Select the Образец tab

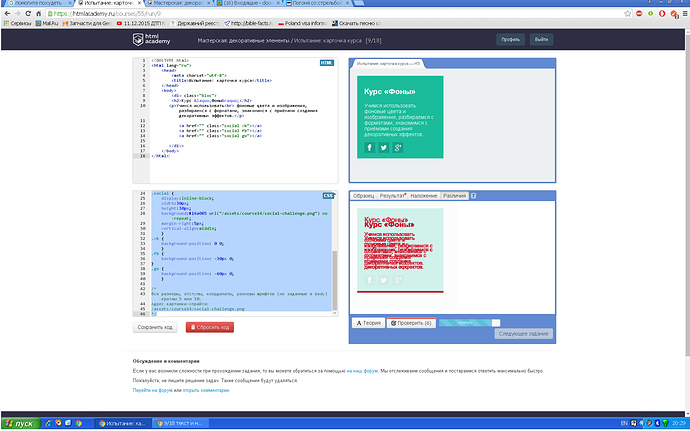click(x=363, y=195)
